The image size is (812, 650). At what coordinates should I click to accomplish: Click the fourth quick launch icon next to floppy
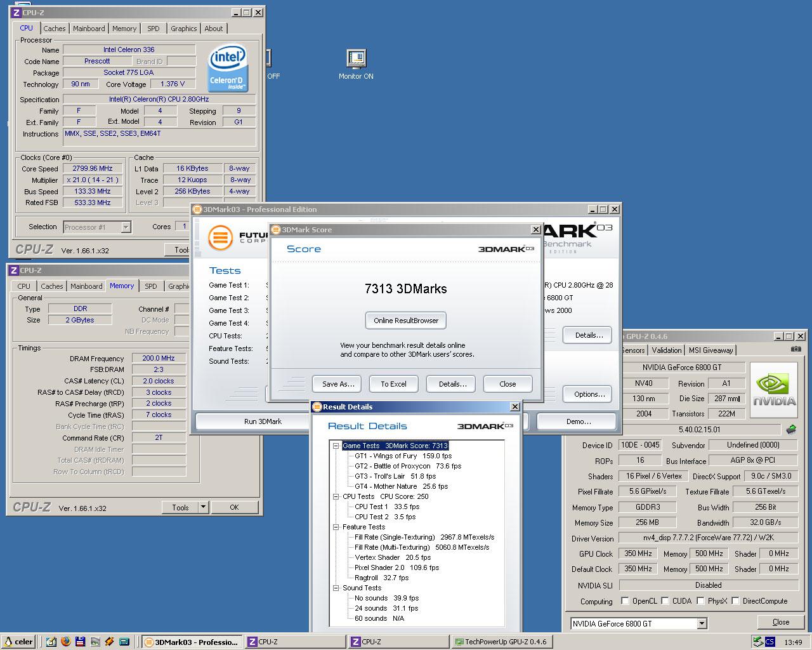click(x=95, y=642)
